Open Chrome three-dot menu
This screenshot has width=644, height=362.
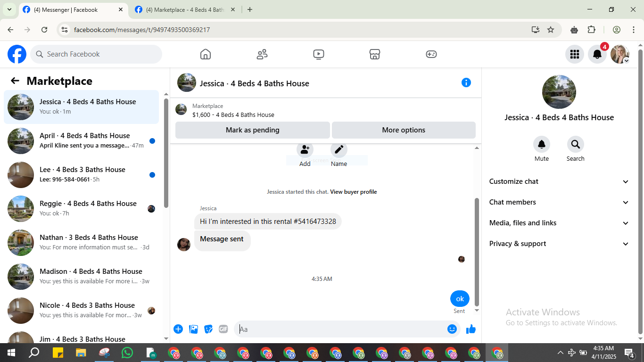click(x=633, y=30)
